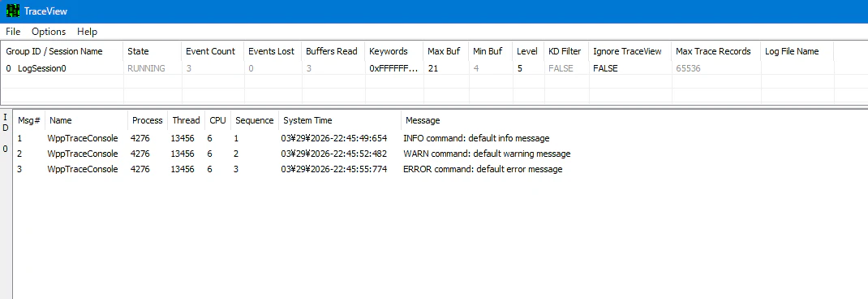
Task: Click the Thread column header
Action: tap(186, 119)
